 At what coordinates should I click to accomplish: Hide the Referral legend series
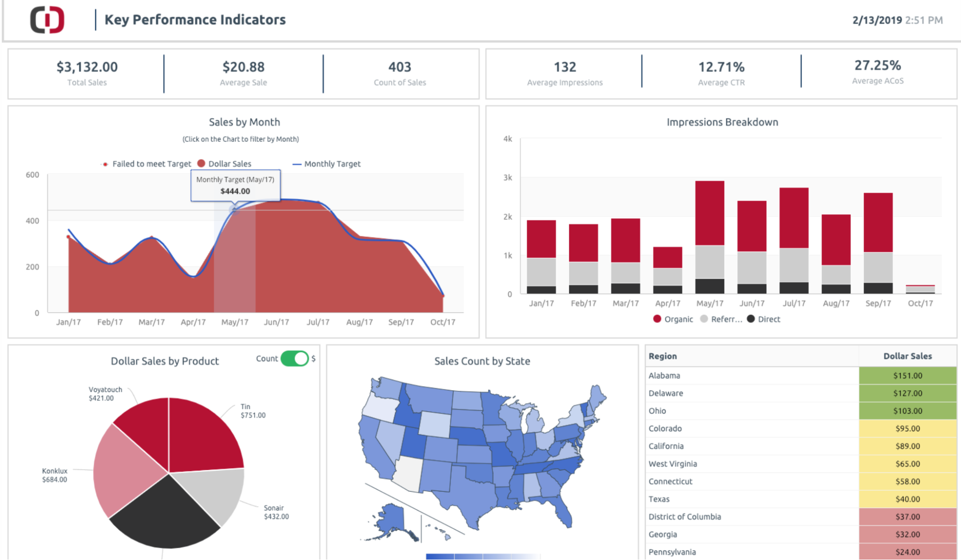point(721,319)
